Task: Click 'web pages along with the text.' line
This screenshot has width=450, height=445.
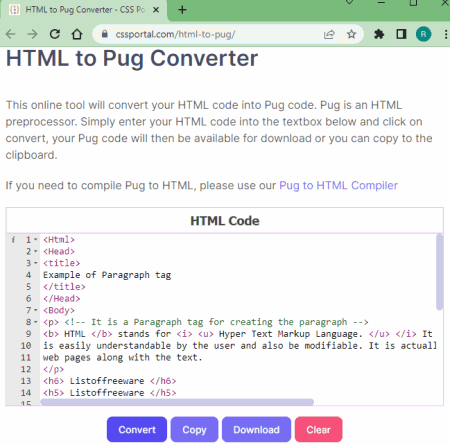Action: tap(123, 357)
